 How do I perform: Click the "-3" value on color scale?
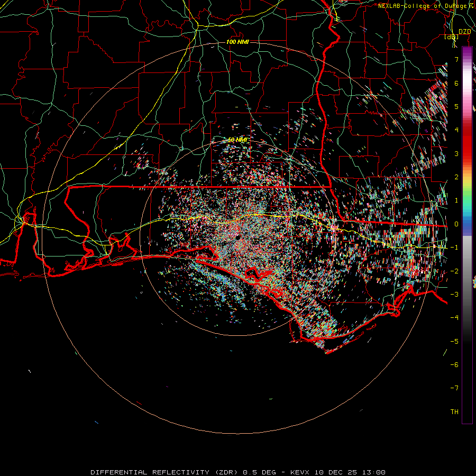click(x=454, y=295)
